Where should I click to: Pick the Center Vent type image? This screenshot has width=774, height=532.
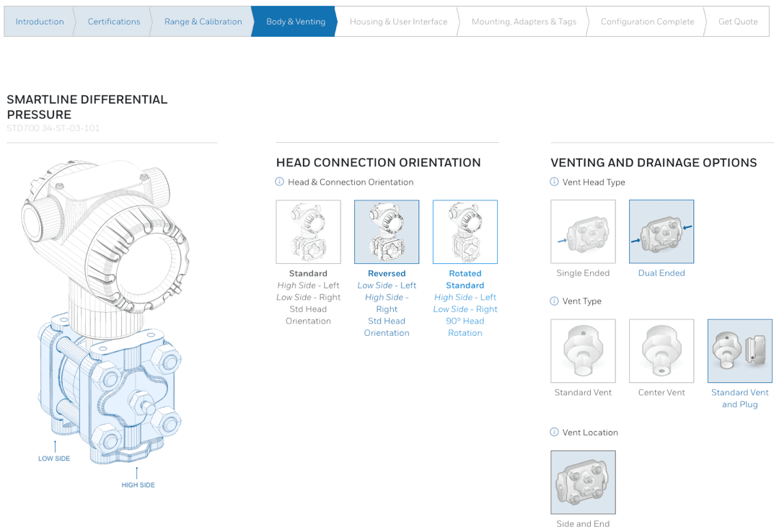click(x=661, y=351)
